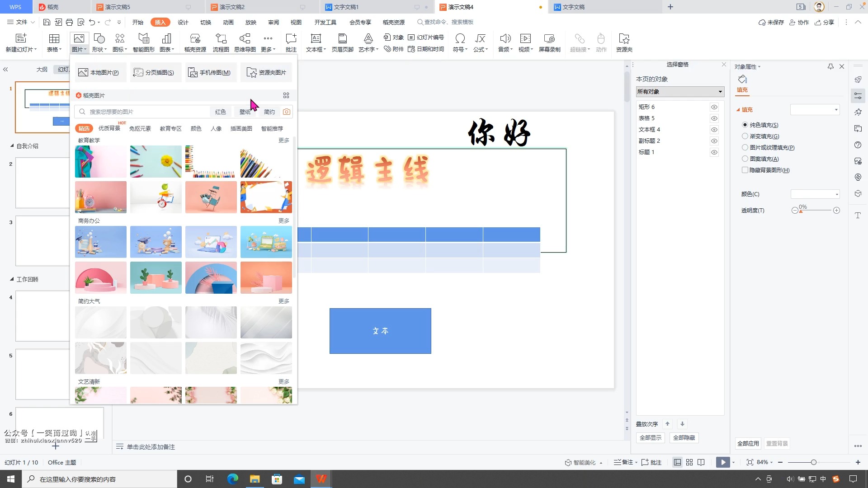868x488 pixels.
Task: Open the 填充 preset dropdown
Action: click(x=815, y=109)
